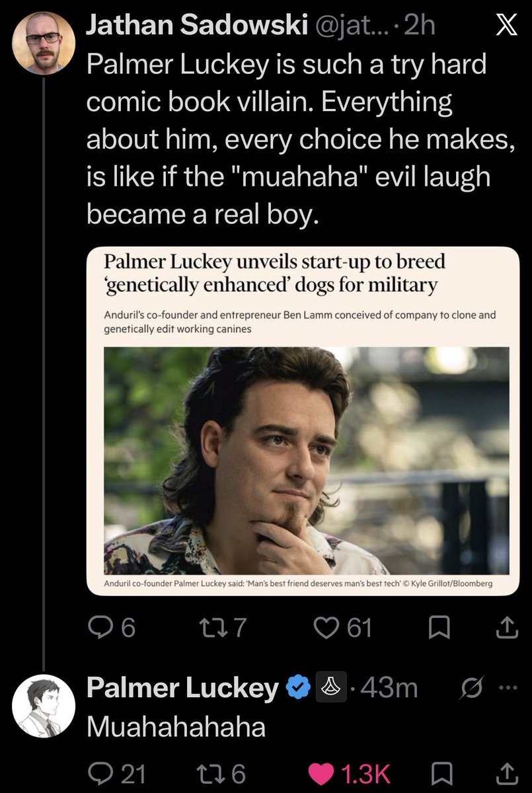The height and width of the screenshot is (793, 532).
Task: Click Palmer Luckey's blue verified badge
Action: pyautogui.click(x=299, y=688)
